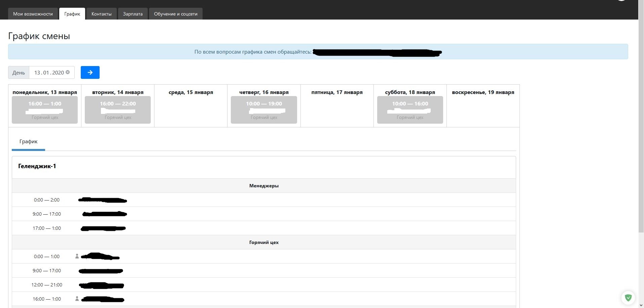The image size is (644, 308).
Task: Click the среда, 15 января header
Action: (x=191, y=92)
